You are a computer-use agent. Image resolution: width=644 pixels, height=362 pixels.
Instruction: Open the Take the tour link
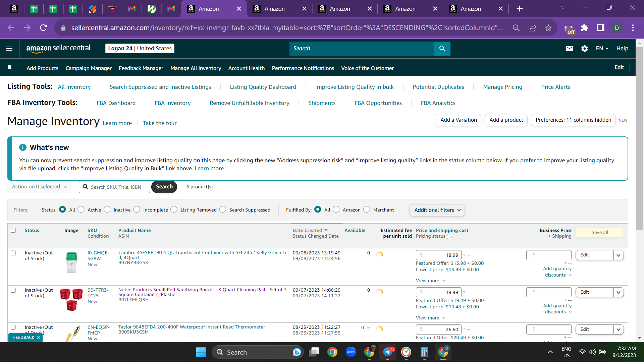pos(160,123)
